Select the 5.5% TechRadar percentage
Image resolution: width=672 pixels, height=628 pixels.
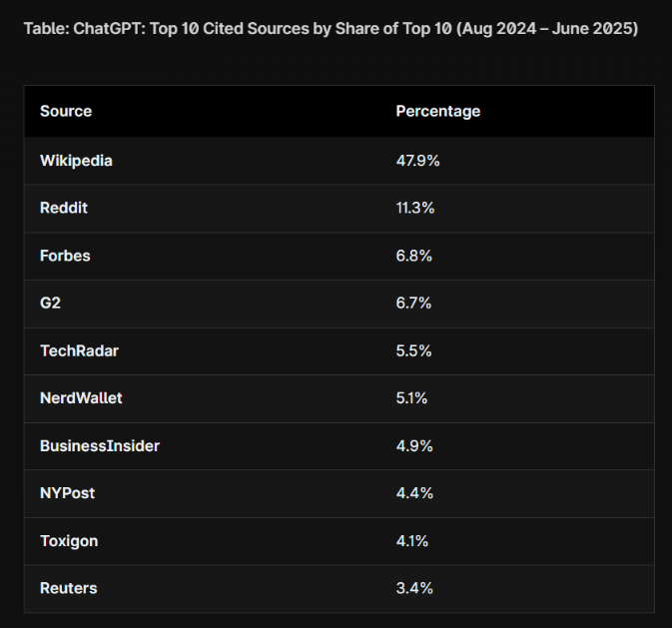pos(413,351)
